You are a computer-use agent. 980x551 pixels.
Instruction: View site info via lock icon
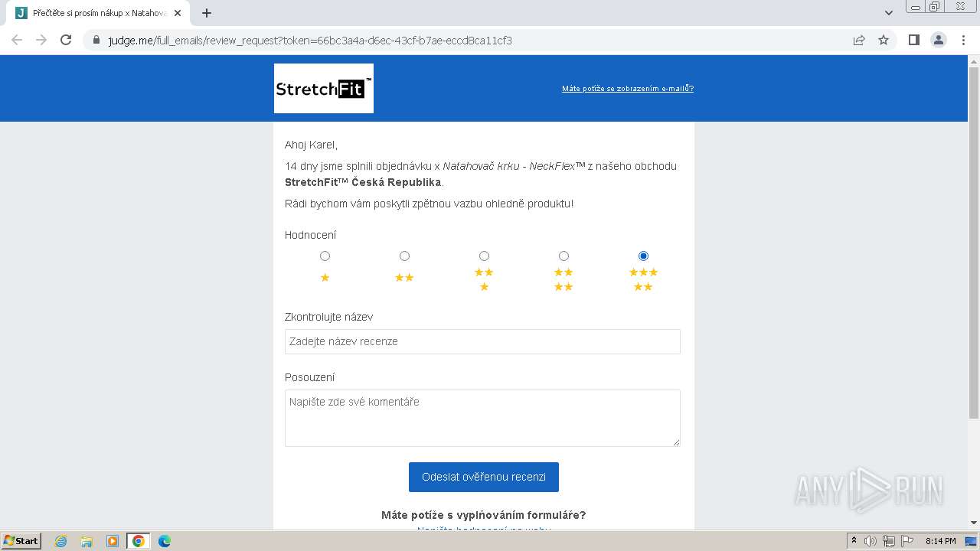pyautogui.click(x=96, y=41)
